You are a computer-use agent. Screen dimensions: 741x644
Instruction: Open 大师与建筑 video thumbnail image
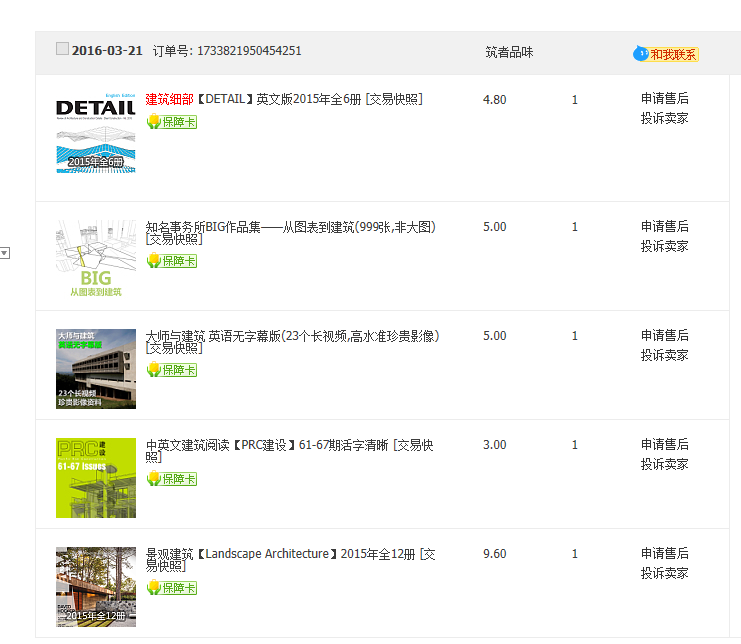pos(96,369)
